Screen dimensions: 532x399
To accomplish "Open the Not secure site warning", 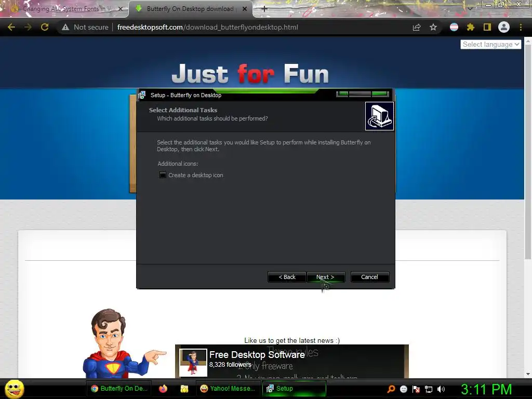I will [85, 27].
